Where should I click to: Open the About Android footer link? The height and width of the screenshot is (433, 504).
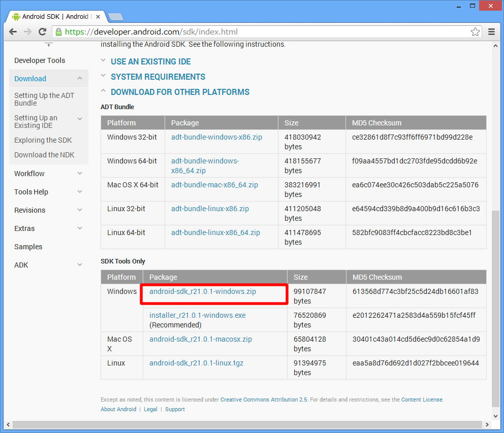pyautogui.click(x=118, y=409)
